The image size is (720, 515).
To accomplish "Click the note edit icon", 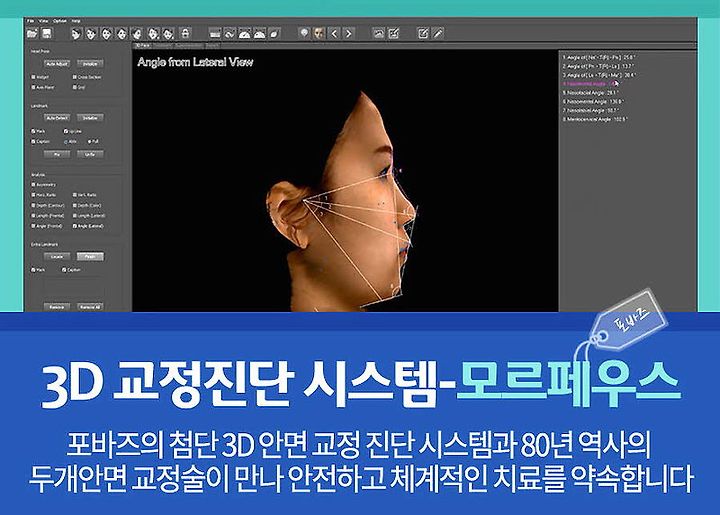I will (423, 33).
